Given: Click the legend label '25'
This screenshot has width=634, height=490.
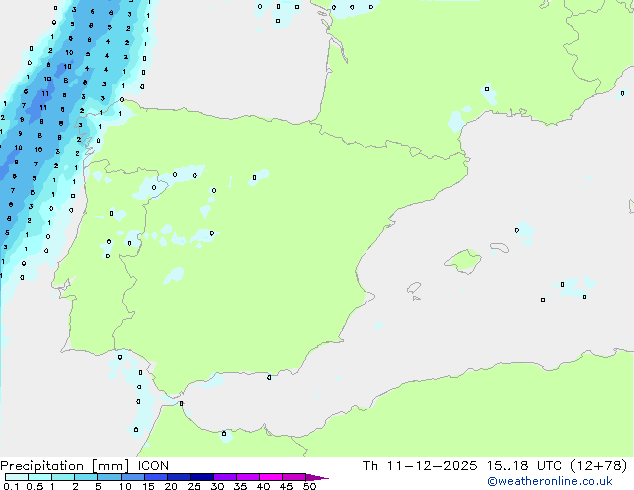Looking at the screenshot, I should point(194,486).
